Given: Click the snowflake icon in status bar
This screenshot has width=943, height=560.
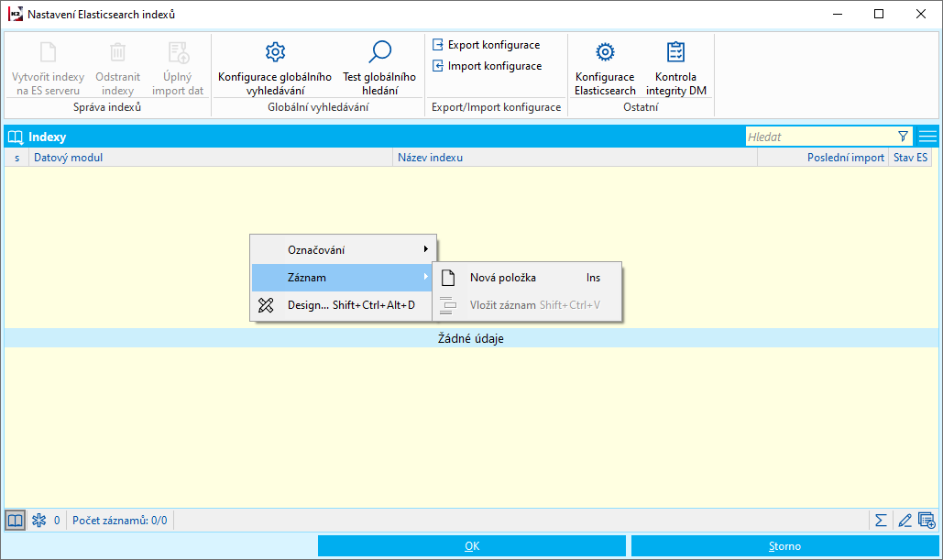Looking at the screenshot, I should (x=39, y=521).
